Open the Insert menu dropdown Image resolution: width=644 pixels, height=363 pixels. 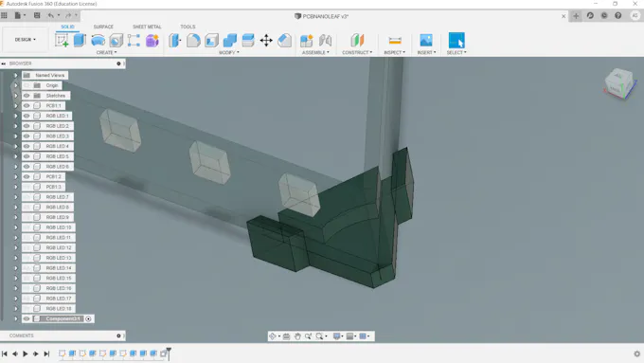(x=427, y=53)
